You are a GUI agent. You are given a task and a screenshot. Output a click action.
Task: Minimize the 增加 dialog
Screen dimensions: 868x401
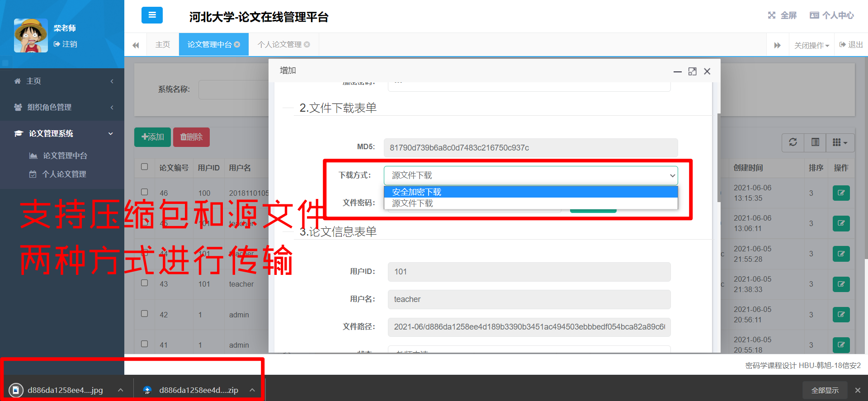(677, 71)
